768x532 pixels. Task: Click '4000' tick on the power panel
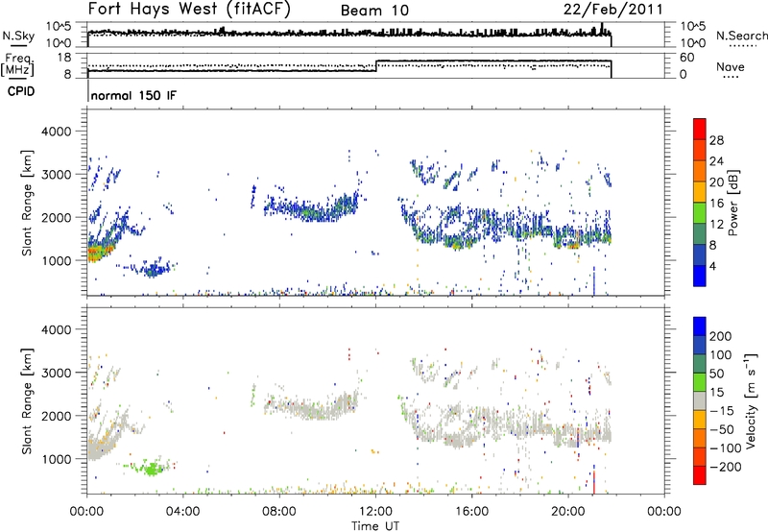57,132
